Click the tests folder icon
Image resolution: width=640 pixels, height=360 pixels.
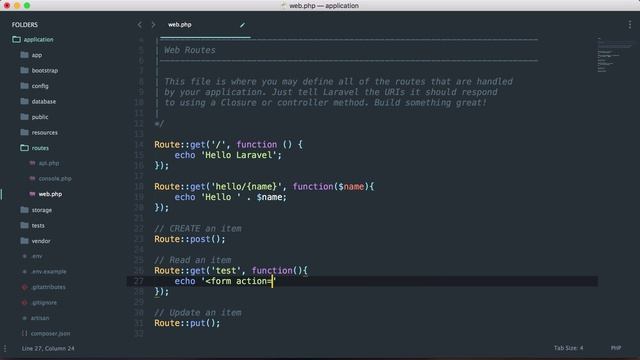[x=24, y=225]
